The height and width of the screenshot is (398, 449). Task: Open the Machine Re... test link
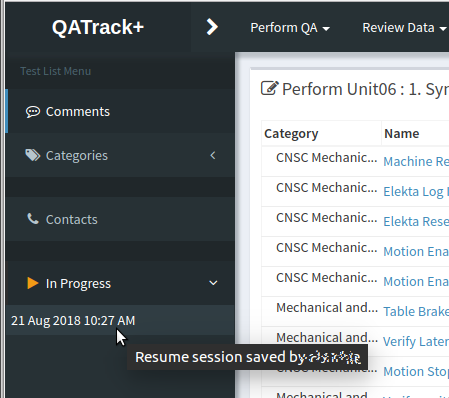pos(416,162)
